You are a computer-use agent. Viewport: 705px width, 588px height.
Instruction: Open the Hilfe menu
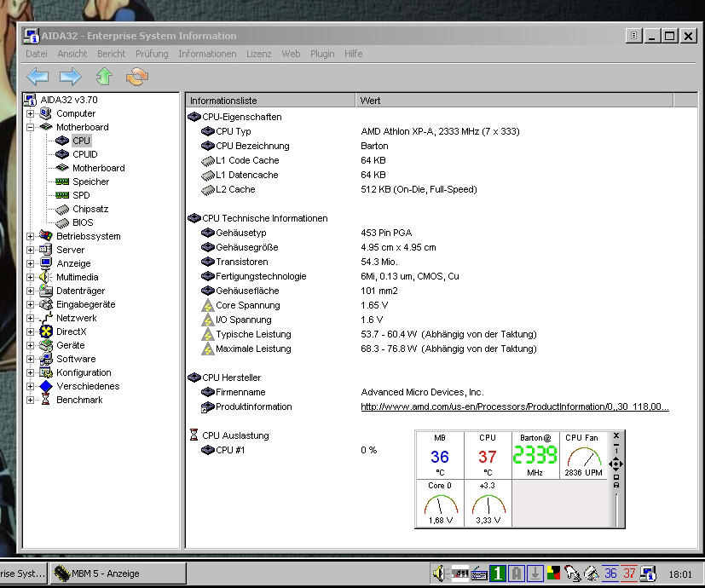[354, 54]
